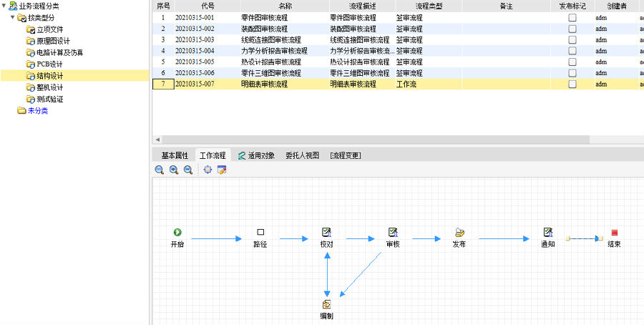
Task: Switch to the 工作流程 tab
Action: pyautogui.click(x=213, y=155)
